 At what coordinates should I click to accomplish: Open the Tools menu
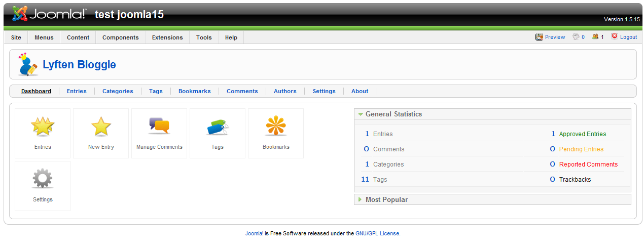point(204,37)
